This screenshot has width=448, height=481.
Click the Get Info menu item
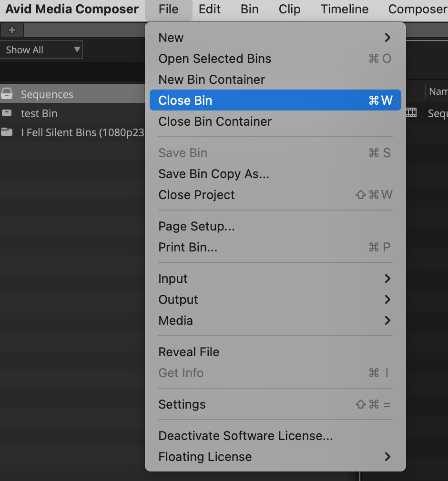click(x=275, y=373)
